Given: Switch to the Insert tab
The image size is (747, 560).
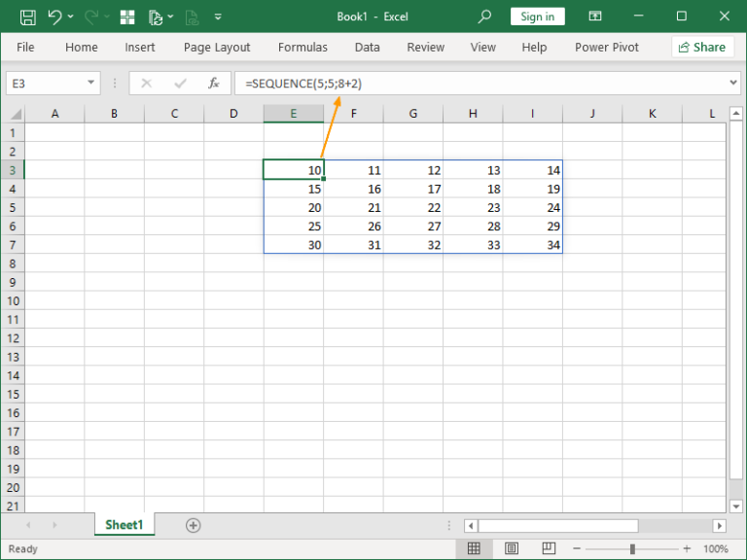Looking at the screenshot, I should [140, 47].
